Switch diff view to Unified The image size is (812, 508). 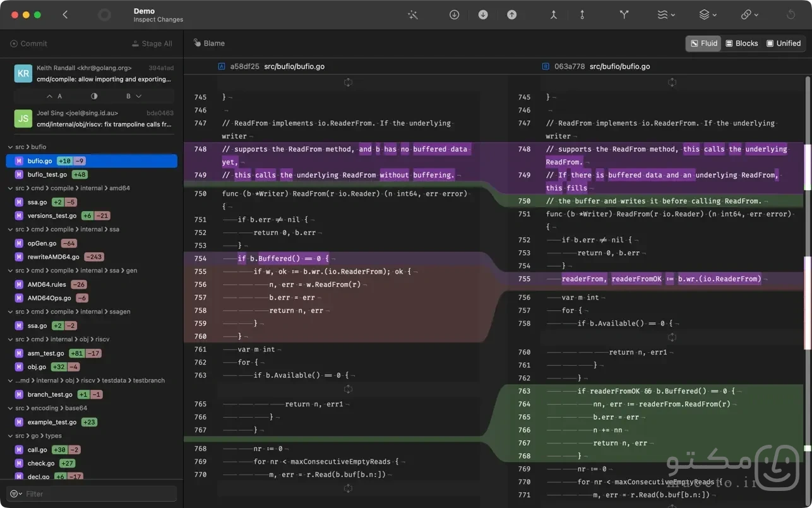(x=784, y=43)
